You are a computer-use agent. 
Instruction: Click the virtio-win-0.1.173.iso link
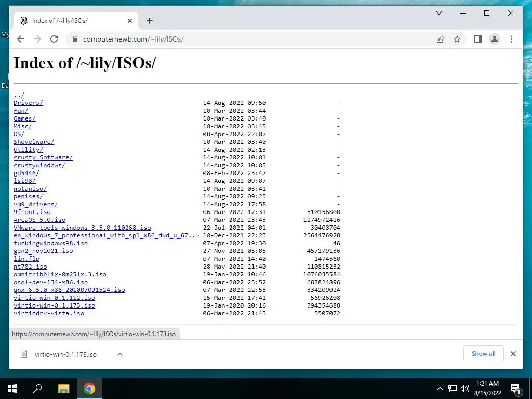point(54,305)
